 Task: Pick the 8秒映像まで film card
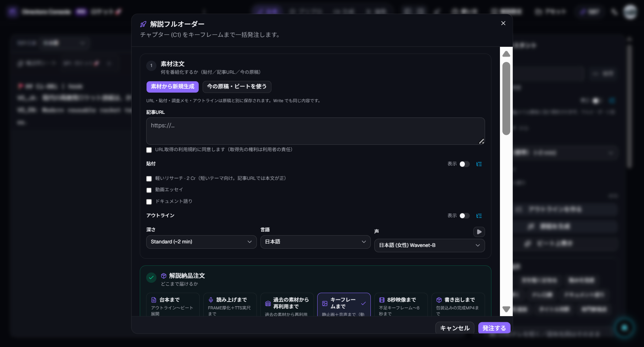(401, 305)
